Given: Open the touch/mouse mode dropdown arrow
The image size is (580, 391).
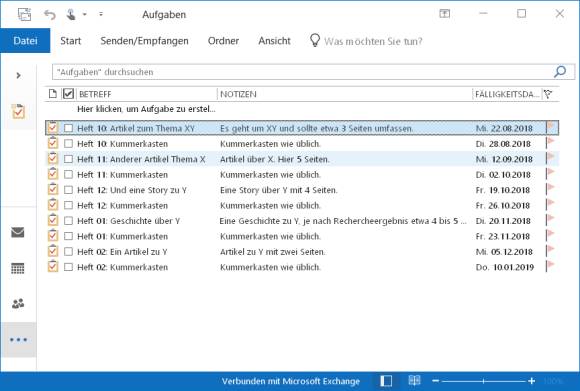Looking at the screenshot, I should (x=85, y=14).
